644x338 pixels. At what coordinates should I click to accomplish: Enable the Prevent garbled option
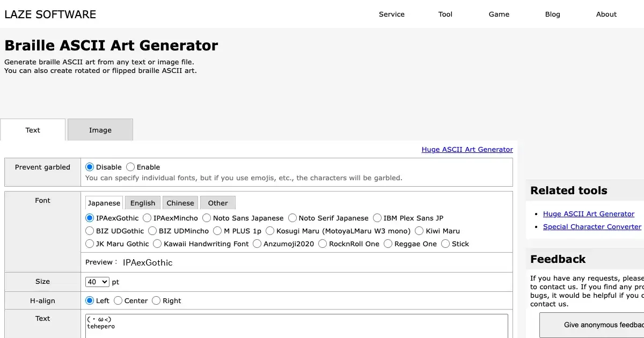click(130, 167)
